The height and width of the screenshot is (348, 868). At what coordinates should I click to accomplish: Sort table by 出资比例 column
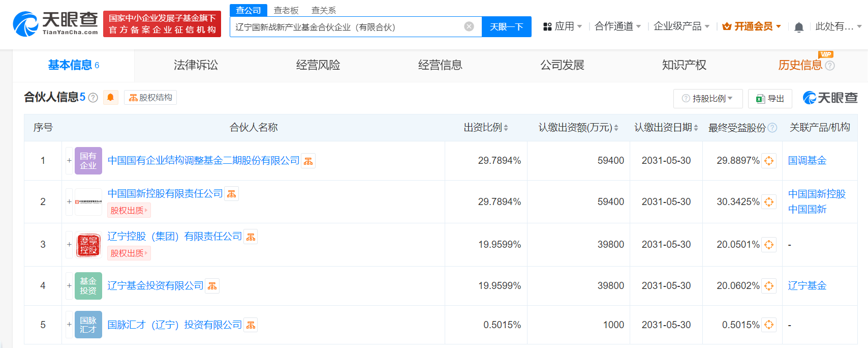tap(506, 128)
